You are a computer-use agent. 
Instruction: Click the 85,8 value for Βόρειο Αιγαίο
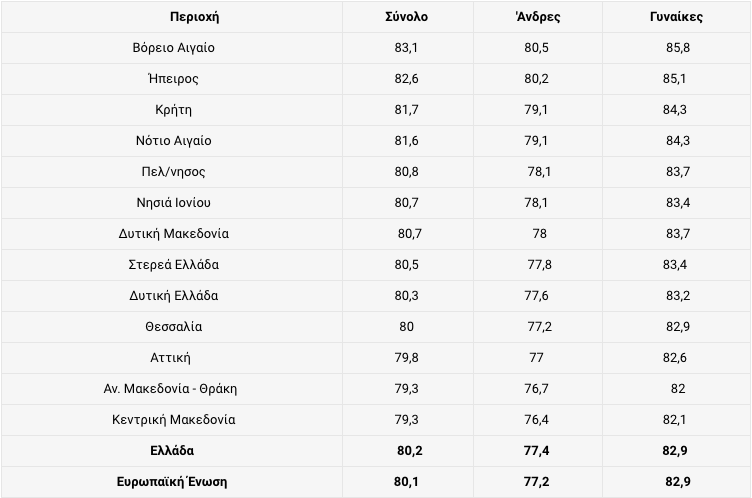[x=678, y=48]
